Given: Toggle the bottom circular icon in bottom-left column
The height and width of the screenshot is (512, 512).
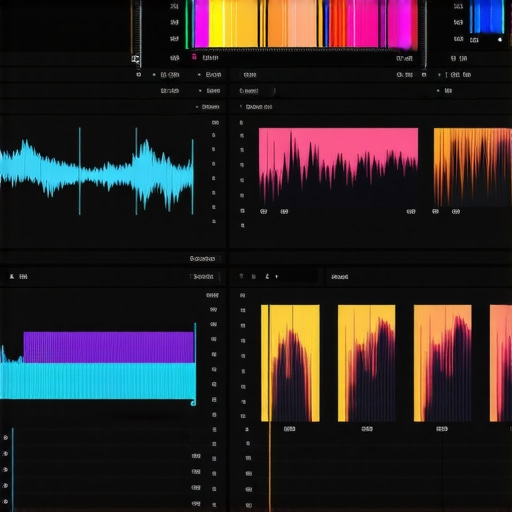Looking at the screenshot, I should 6,502.
